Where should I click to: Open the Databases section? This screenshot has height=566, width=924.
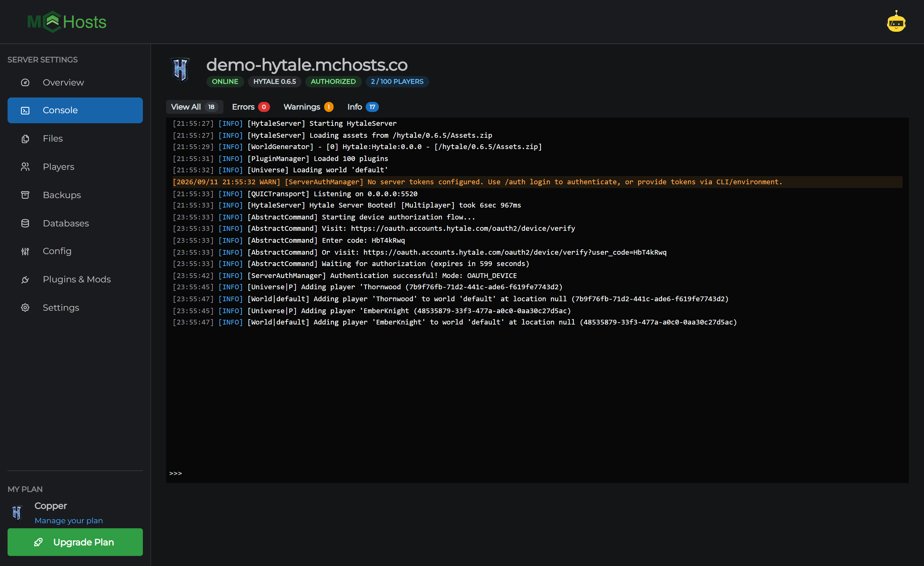point(75,223)
